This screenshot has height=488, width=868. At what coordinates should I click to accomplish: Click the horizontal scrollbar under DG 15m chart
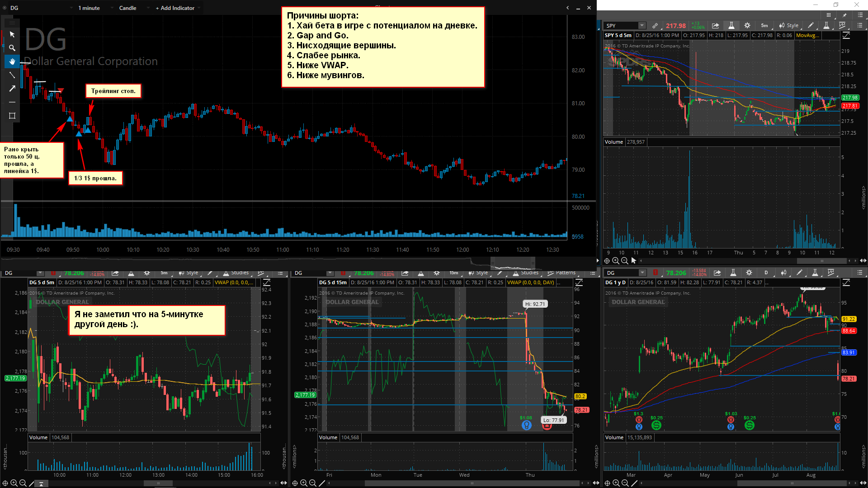(x=472, y=483)
